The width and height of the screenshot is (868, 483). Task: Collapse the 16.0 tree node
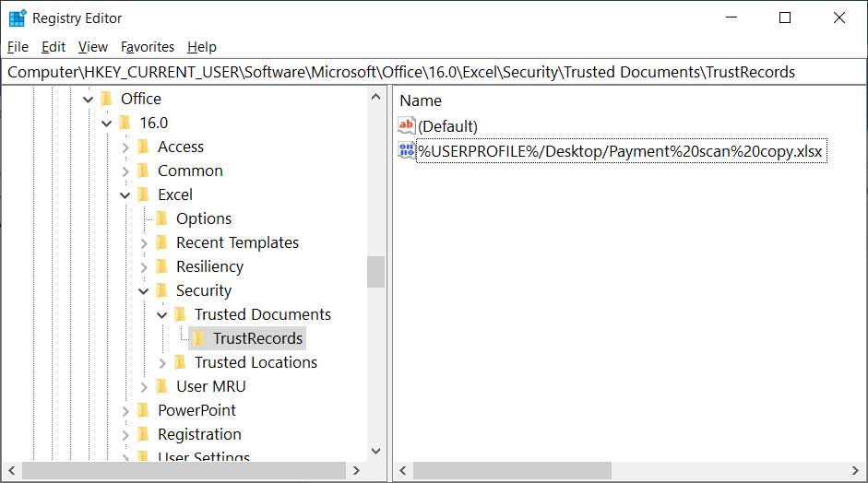coord(106,124)
